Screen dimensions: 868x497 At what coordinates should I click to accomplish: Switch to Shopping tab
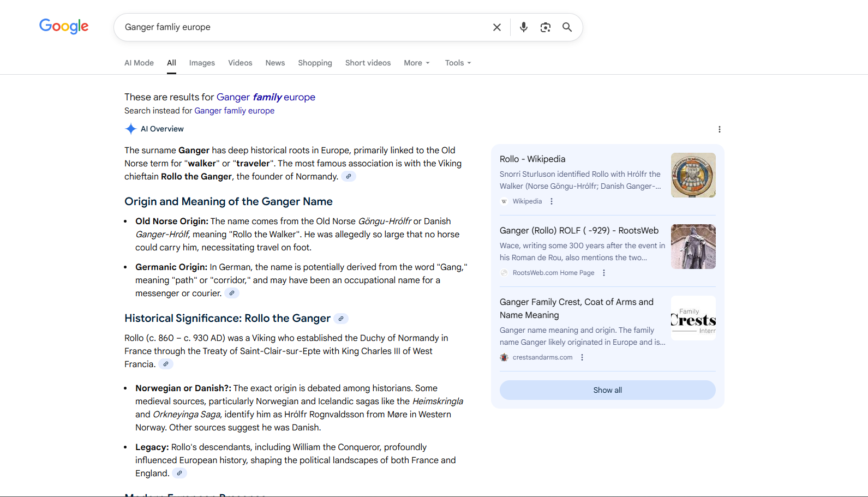point(315,63)
